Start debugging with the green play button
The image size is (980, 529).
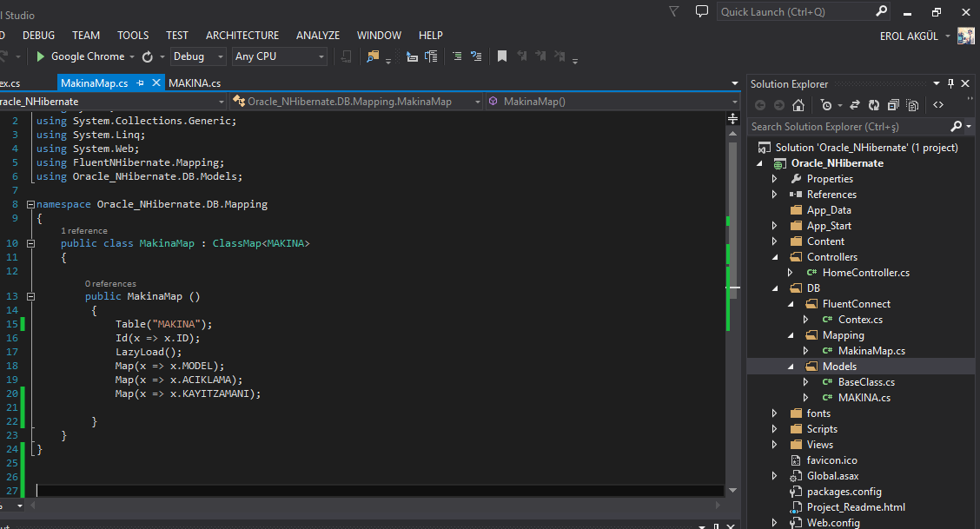pyautogui.click(x=40, y=56)
